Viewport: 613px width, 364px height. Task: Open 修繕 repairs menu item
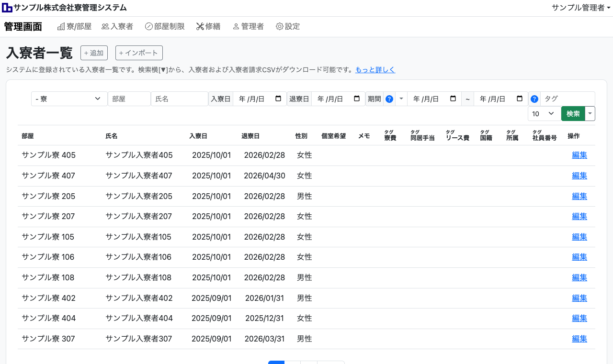tap(208, 27)
